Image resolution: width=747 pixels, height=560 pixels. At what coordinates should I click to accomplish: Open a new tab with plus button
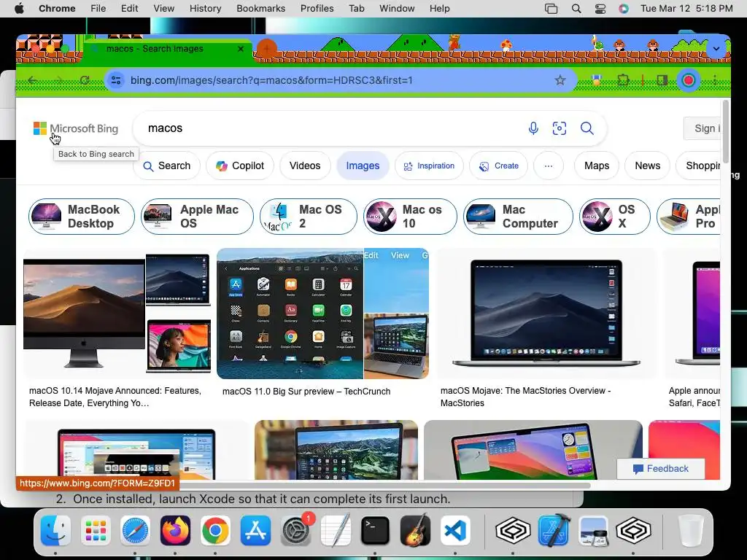point(267,49)
